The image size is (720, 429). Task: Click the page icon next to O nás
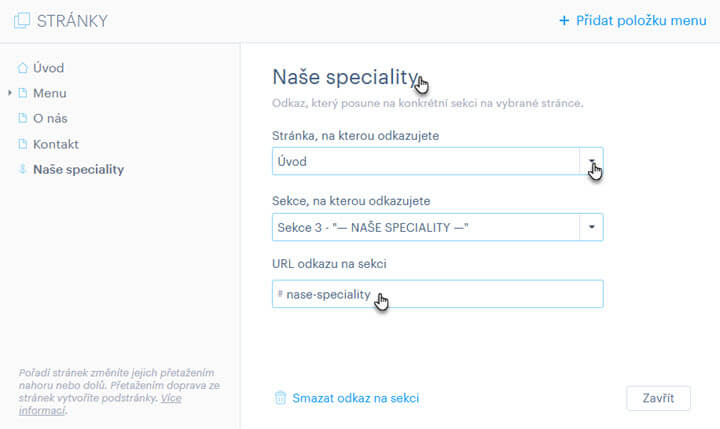click(x=22, y=119)
